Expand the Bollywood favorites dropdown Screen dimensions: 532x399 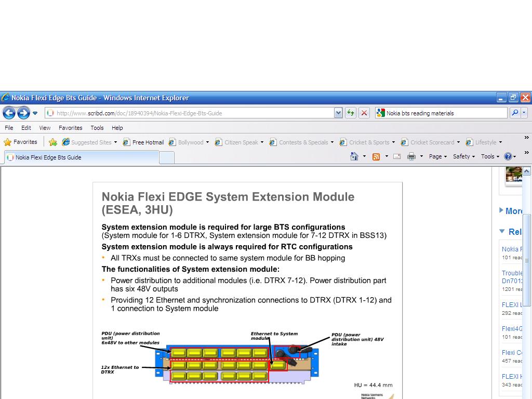pos(207,142)
